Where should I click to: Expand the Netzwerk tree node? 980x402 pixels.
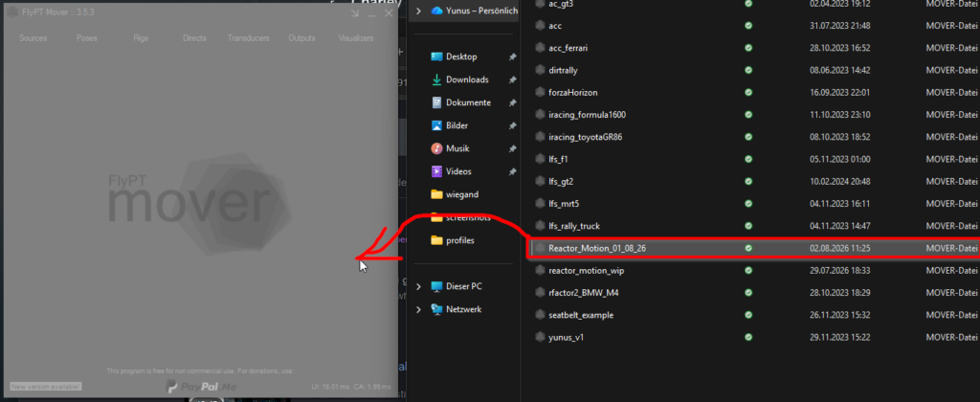(418, 309)
